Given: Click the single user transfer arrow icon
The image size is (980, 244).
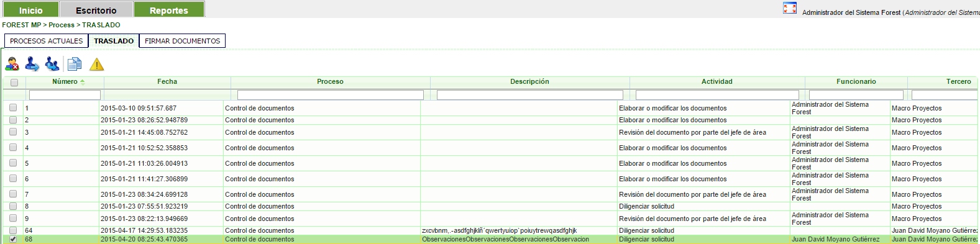Looking at the screenshot, I should click(32, 64).
